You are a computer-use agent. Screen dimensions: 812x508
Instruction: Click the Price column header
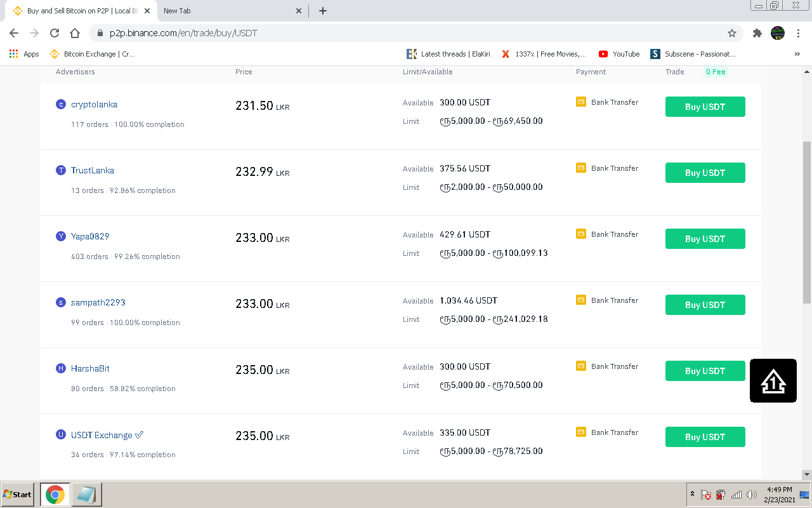[x=244, y=72]
